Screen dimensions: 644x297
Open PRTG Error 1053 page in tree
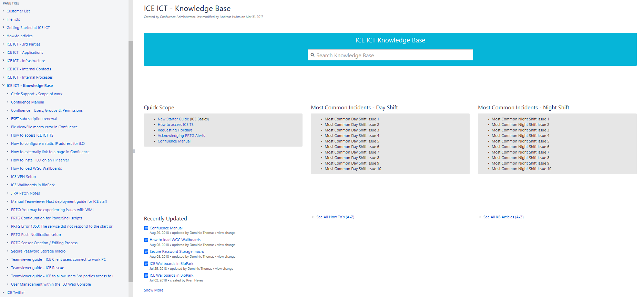point(62,226)
